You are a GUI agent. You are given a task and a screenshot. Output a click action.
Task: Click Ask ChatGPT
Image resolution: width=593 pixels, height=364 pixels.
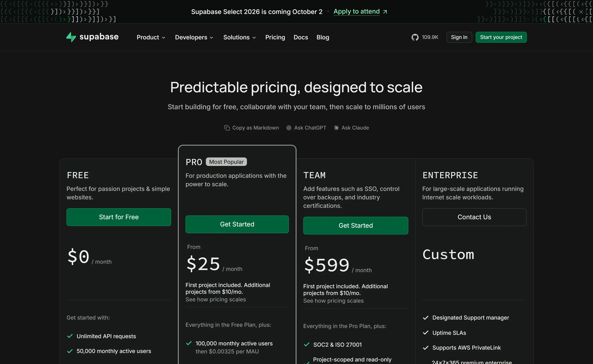[310, 128]
